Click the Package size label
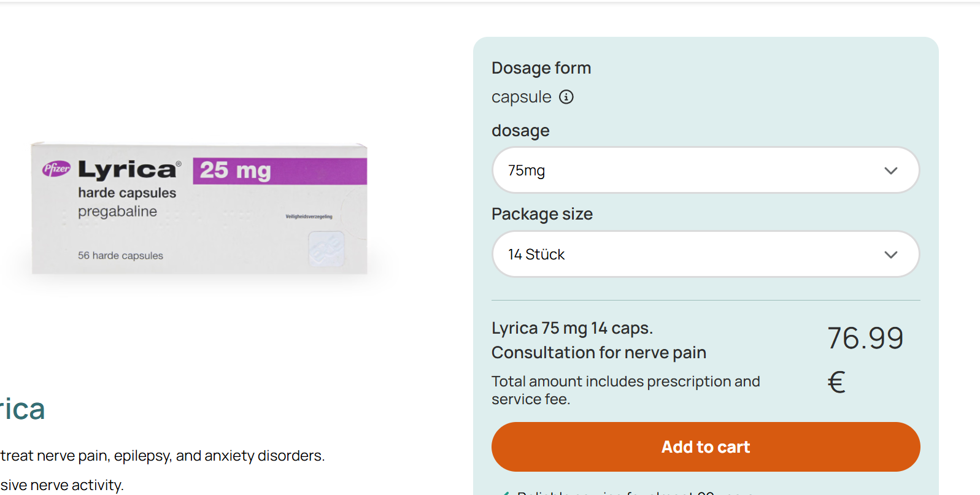The image size is (980, 495). (542, 214)
